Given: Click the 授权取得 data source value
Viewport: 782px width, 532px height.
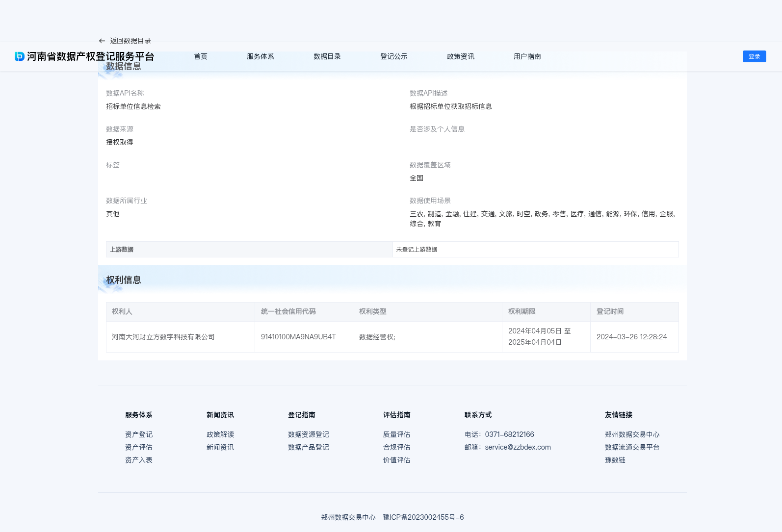Looking at the screenshot, I should pos(120,142).
